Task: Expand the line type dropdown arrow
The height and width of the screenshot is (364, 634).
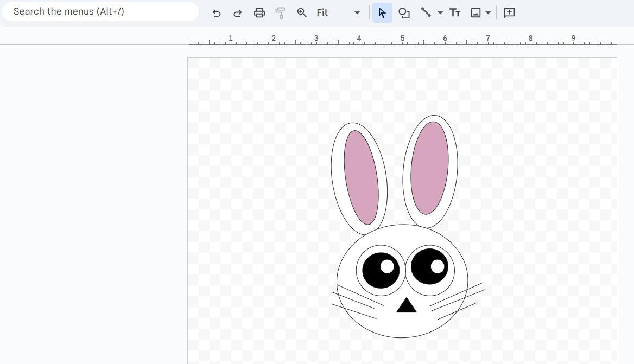Action: tap(440, 13)
